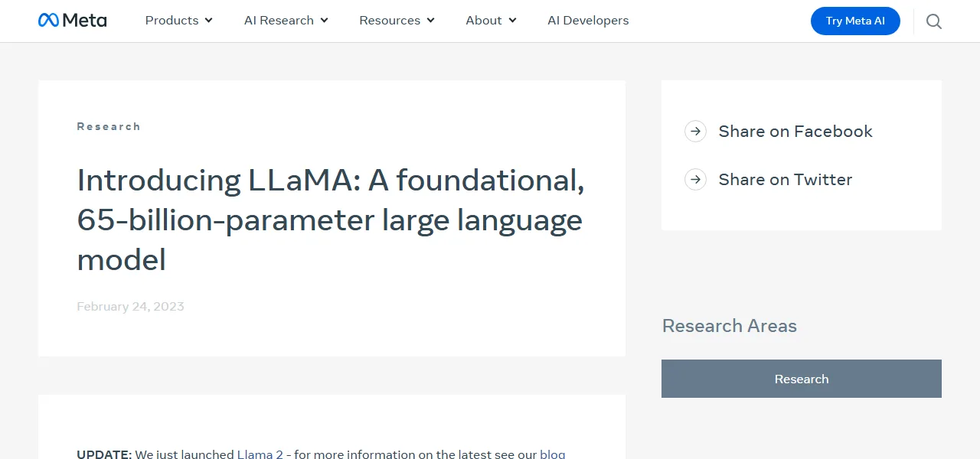The height and width of the screenshot is (459, 980).
Task: Click arrow icon beside Share on Facebook
Action: (695, 132)
